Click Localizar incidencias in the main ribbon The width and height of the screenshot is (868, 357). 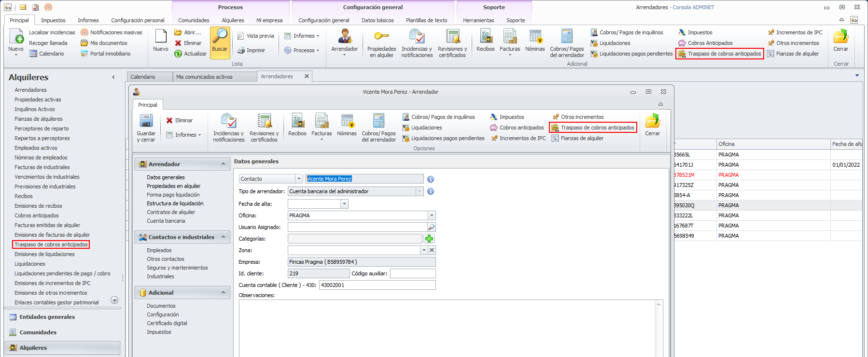[52, 32]
